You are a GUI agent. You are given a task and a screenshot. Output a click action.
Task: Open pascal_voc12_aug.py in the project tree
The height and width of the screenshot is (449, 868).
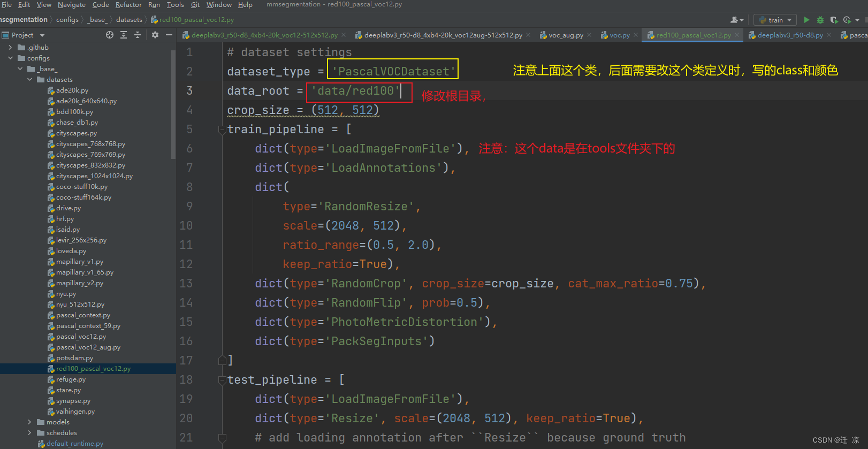(88, 347)
